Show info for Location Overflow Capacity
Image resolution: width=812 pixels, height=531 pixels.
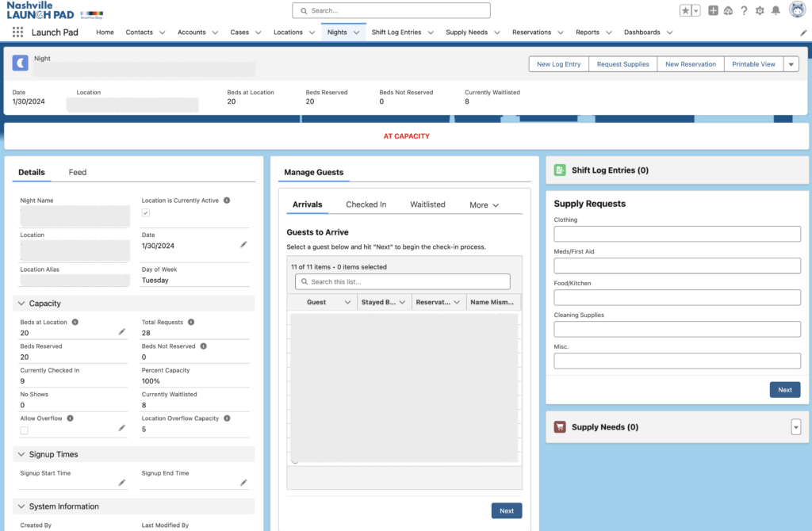(227, 418)
